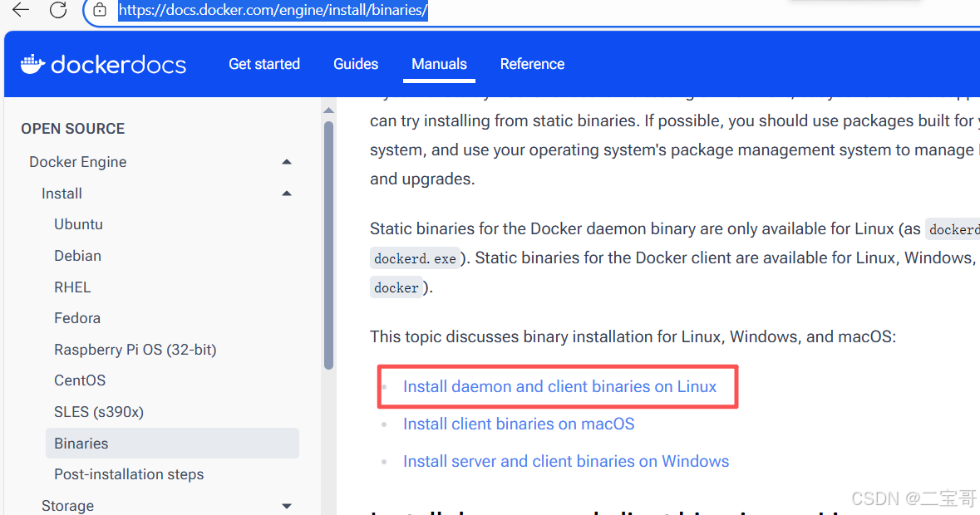Click the sidebar scrollbar up arrow
Viewport: 980px width, 515px height.
click(329, 110)
